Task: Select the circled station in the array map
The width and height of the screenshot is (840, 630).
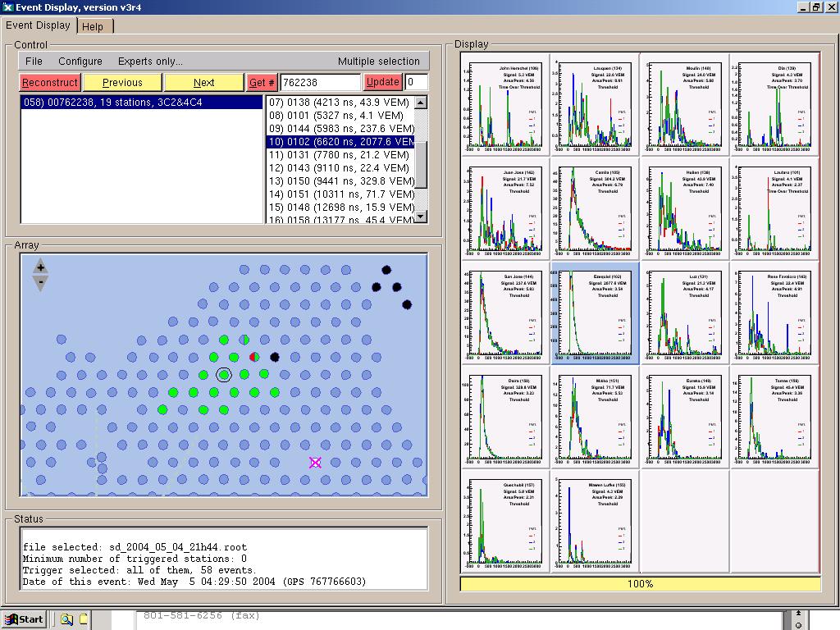Action: click(x=224, y=374)
